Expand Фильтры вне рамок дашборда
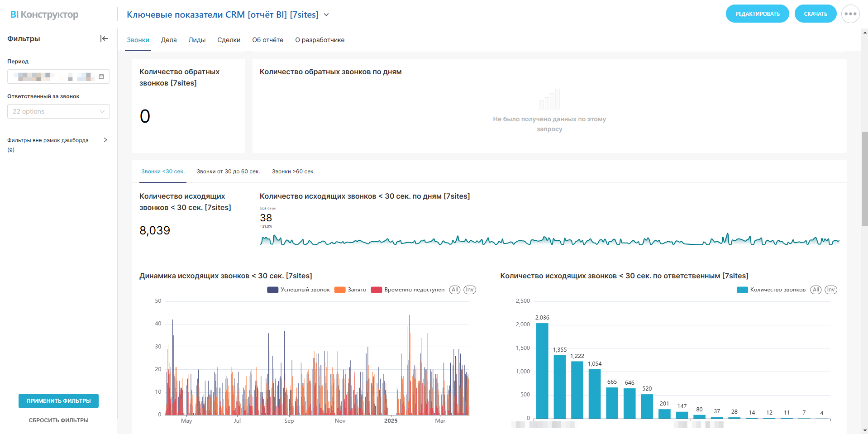The height and width of the screenshot is (434, 868). tap(105, 140)
